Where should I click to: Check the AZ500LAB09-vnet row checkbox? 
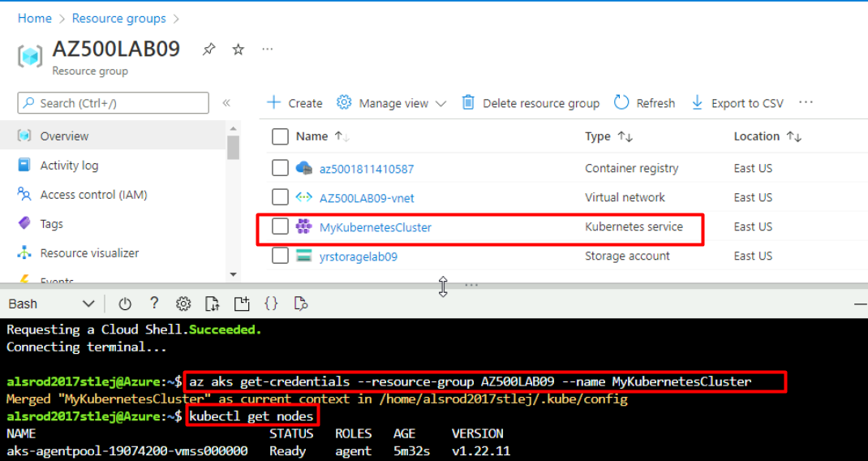[280, 197]
